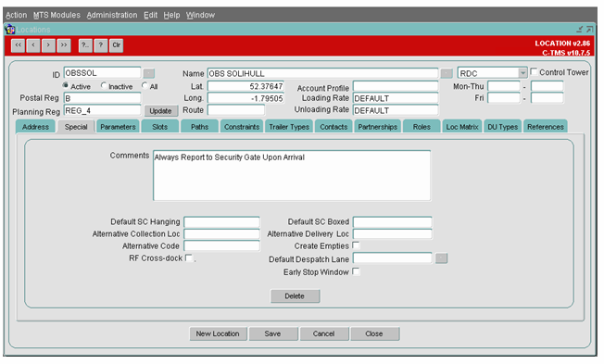Open the Trailer Types tab
Viewport: 604px width, 364px height.
point(289,127)
